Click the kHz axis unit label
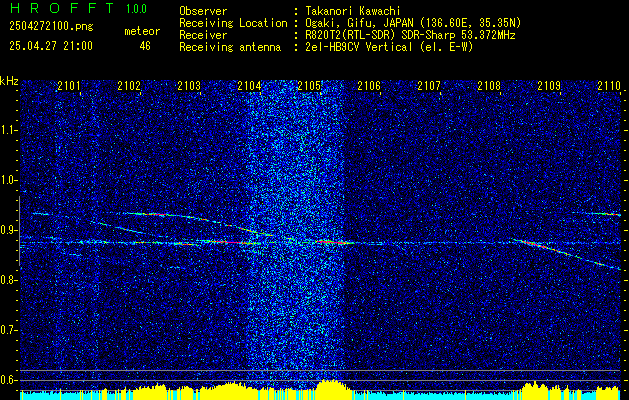The width and height of the screenshot is (629, 400). click(x=9, y=81)
